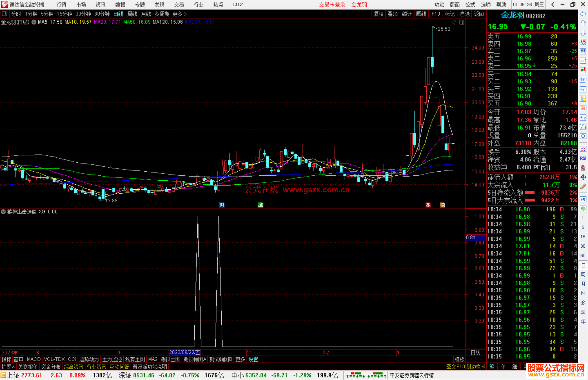This screenshot has height=380, width=588.
Task: Select the pencil drawing tool icon
Action: pyautogui.click(x=583, y=187)
